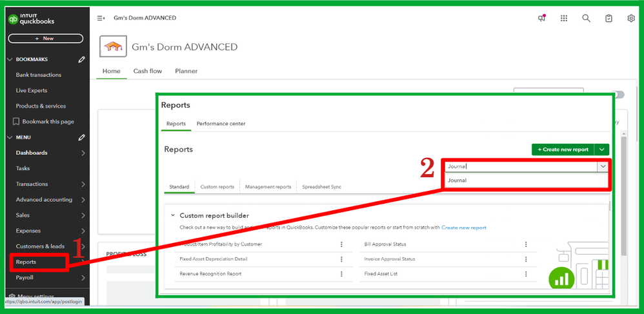The height and width of the screenshot is (314, 644).
Task: Toggle the switch at top right of dashboard
Action: [x=618, y=95]
